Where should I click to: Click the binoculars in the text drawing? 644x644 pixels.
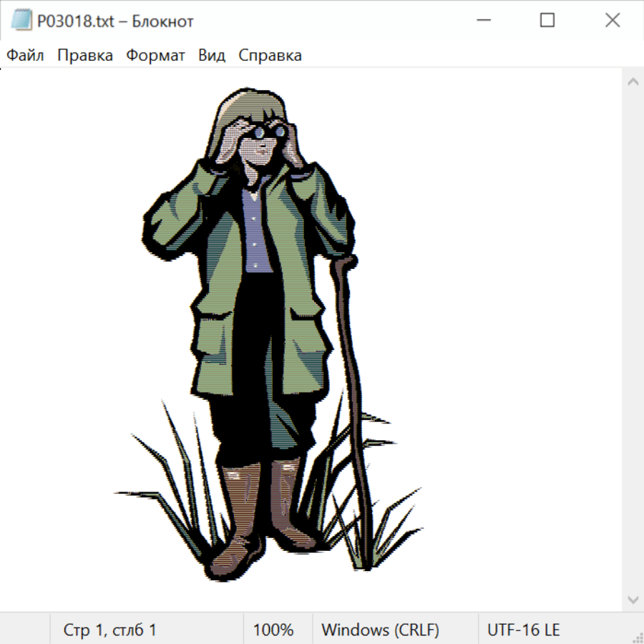coord(267,132)
